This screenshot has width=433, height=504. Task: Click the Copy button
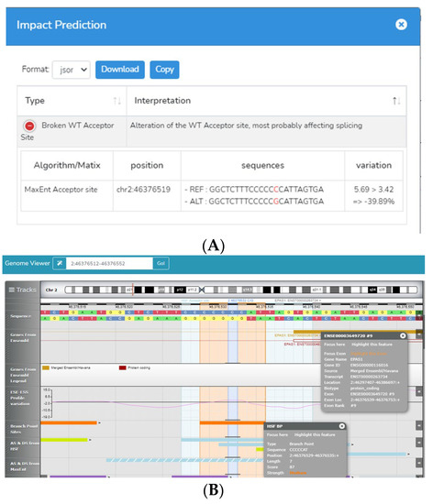pos(164,70)
